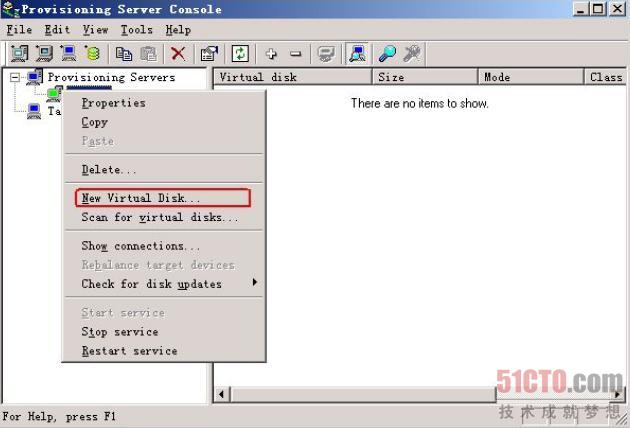Click the minus collapse toolbar icon
Image resolution: width=630 pixels, height=428 pixels.
(x=296, y=53)
